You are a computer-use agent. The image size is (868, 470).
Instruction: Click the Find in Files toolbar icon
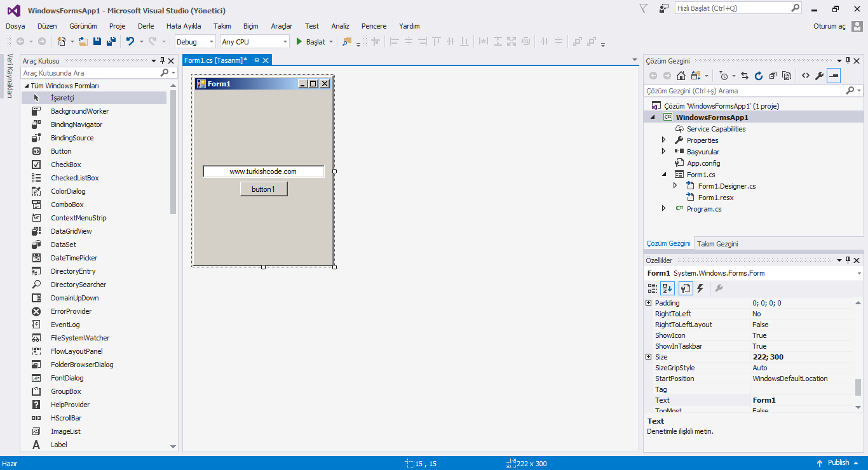[346, 41]
